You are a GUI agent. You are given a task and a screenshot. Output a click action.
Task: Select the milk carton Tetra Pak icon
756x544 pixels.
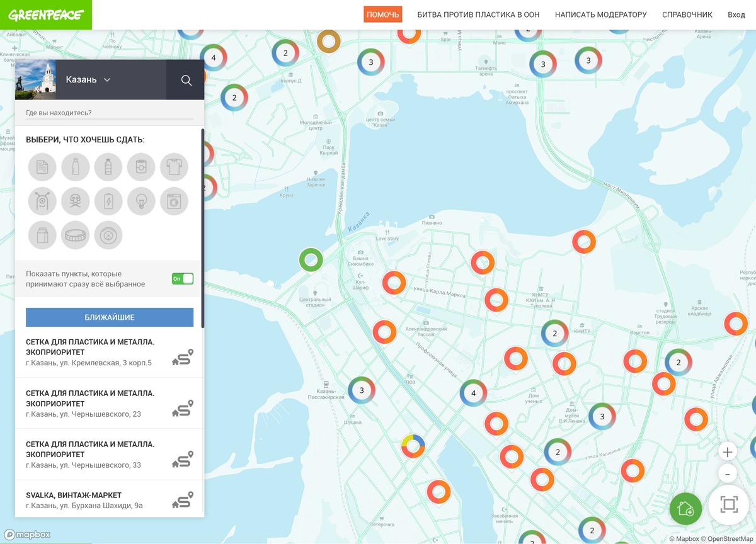[42, 235]
